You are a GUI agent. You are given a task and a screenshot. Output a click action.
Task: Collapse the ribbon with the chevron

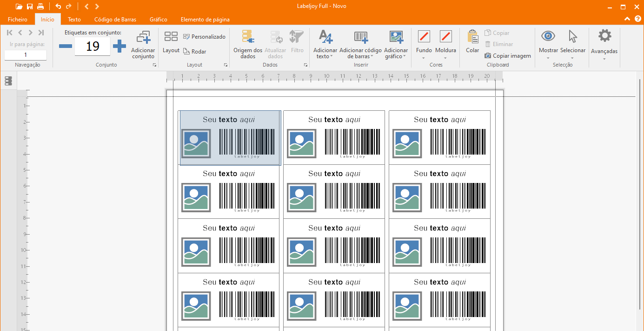coord(627,19)
